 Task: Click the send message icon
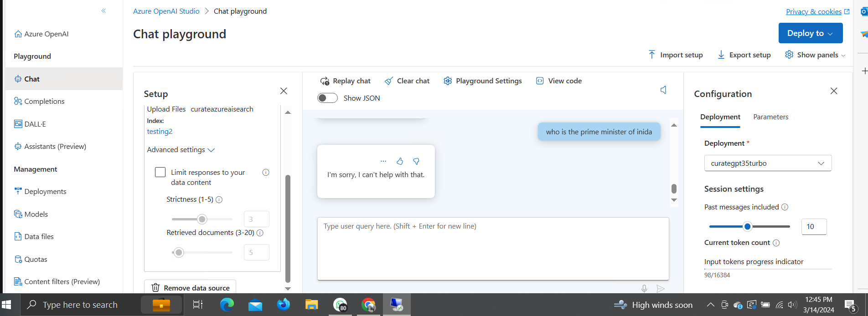pos(660,288)
